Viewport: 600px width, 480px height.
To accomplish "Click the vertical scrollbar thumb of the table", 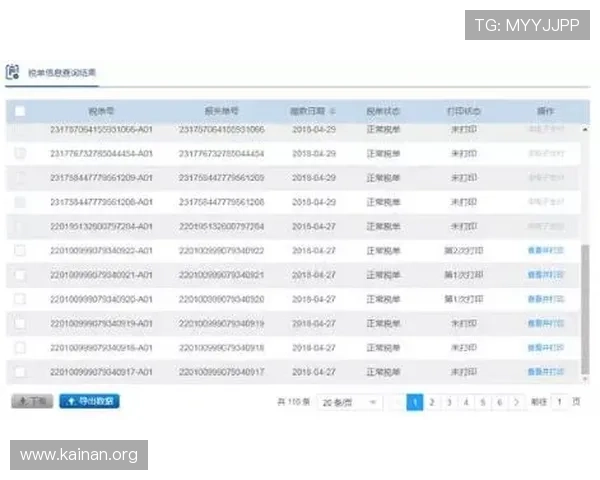I will point(585,309).
